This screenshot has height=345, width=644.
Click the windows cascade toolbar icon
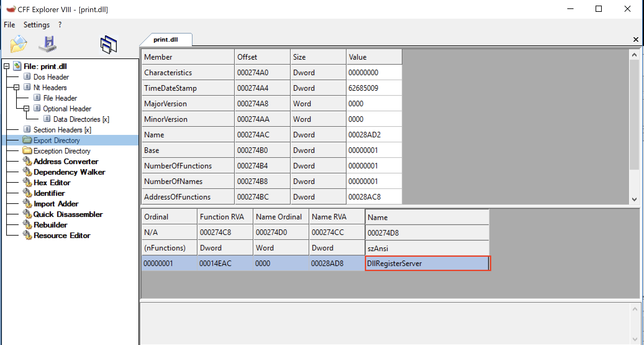(108, 45)
